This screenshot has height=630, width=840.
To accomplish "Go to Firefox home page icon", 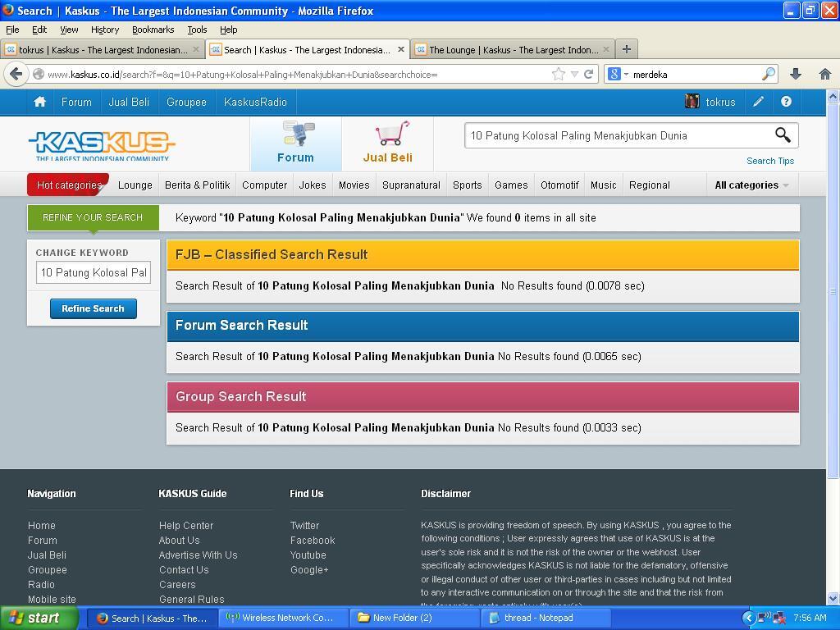I will (x=825, y=74).
